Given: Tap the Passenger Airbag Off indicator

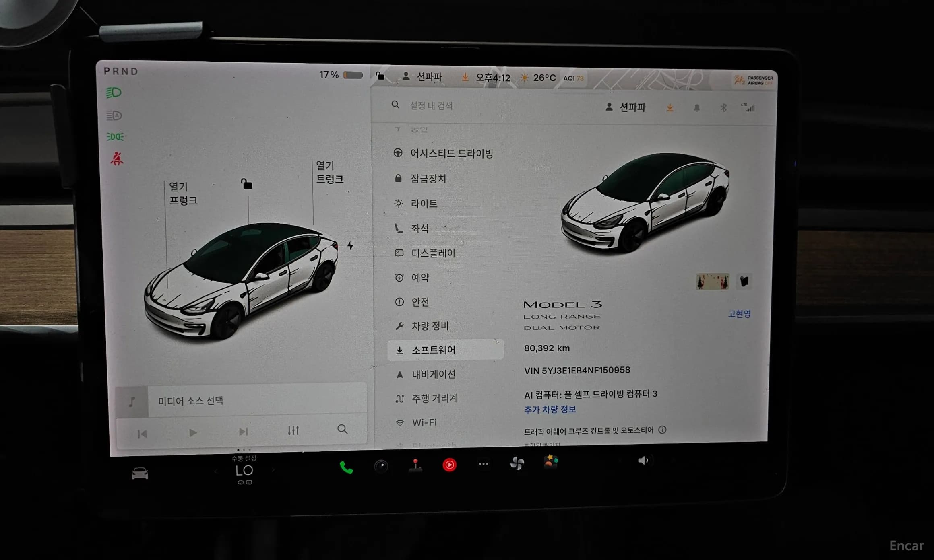Looking at the screenshot, I should point(753,80).
